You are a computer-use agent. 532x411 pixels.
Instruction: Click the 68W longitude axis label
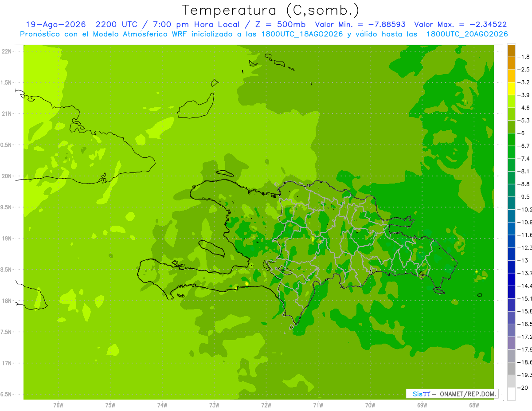[474, 405]
